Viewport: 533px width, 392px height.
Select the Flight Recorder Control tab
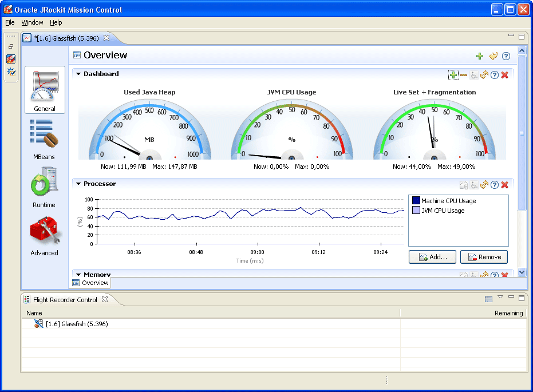pos(65,300)
